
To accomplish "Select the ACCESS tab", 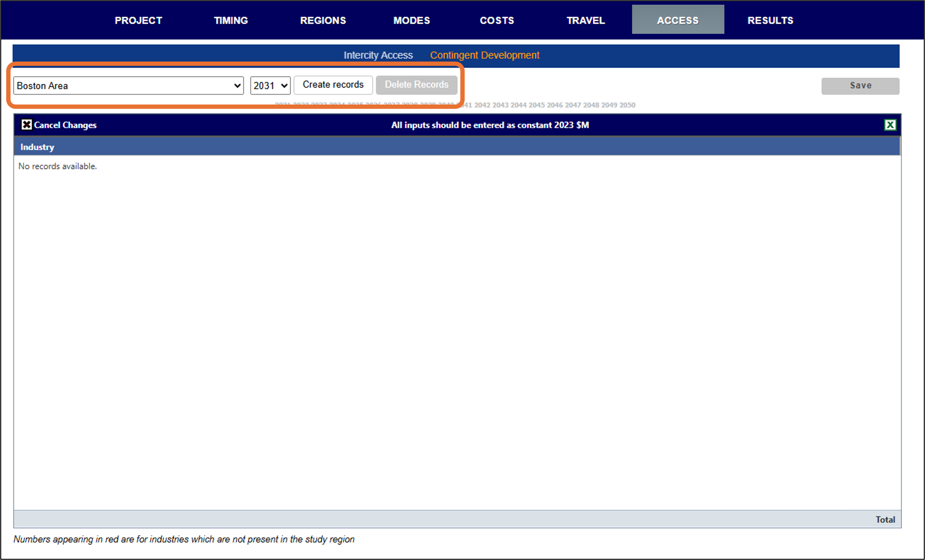I will pyautogui.click(x=678, y=20).
